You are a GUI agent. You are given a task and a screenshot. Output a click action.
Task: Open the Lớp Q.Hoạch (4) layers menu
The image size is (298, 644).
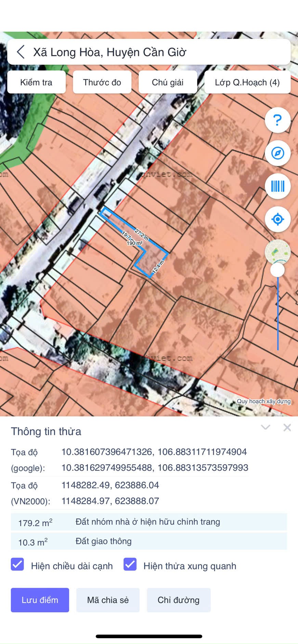(247, 82)
